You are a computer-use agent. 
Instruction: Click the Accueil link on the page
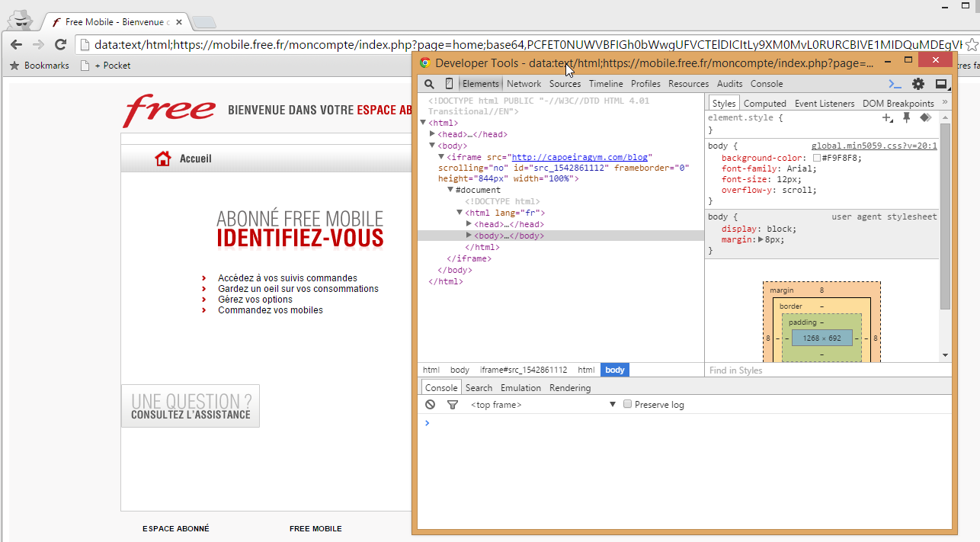[196, 159]
